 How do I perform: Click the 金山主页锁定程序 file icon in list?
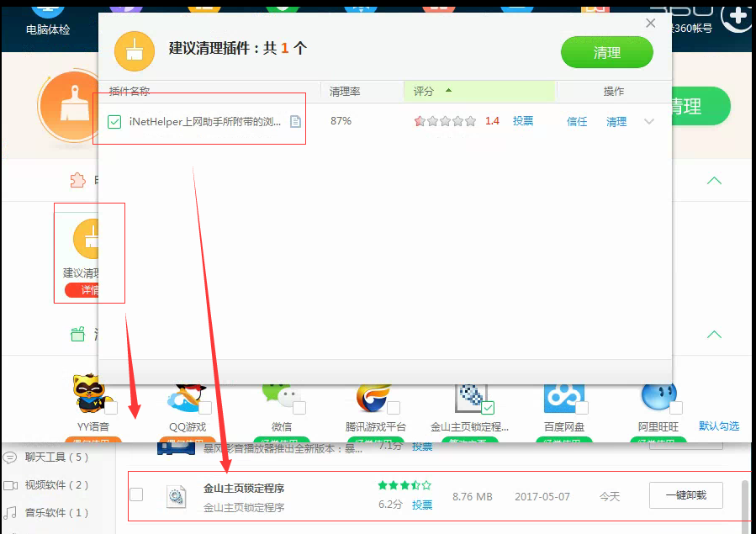coord(176,496)
